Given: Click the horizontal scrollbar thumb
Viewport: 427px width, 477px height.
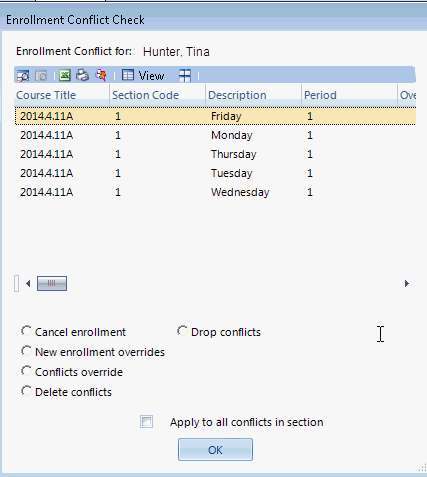Looking at the screenshot, I should (52, 284).
